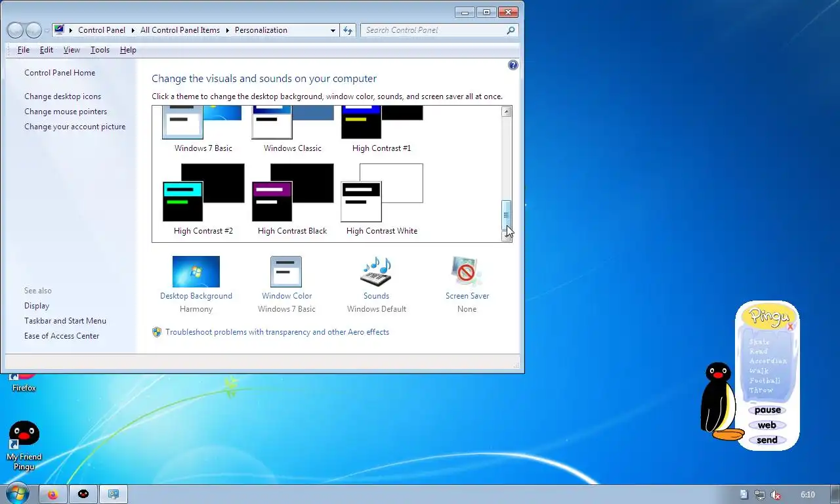This screenshot has width=840, height=504.
Task: Select Accordian in the Pingu action list
Action: (x=768, y=362)
